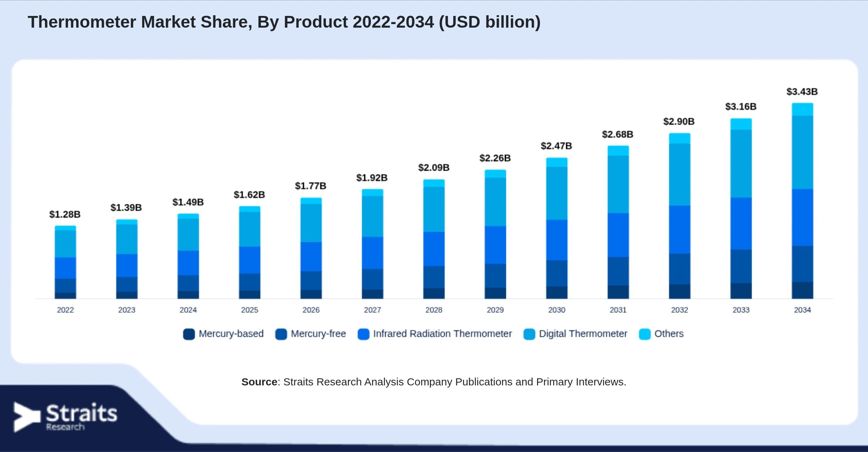Click the 2022 bar's Infrared segment
This screenshot has height=452, width=868.
pyautogui.click(x=66, y=268)
